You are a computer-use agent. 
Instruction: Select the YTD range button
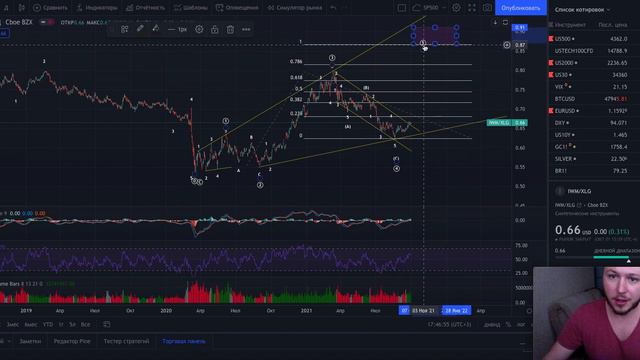coord(48,324)
